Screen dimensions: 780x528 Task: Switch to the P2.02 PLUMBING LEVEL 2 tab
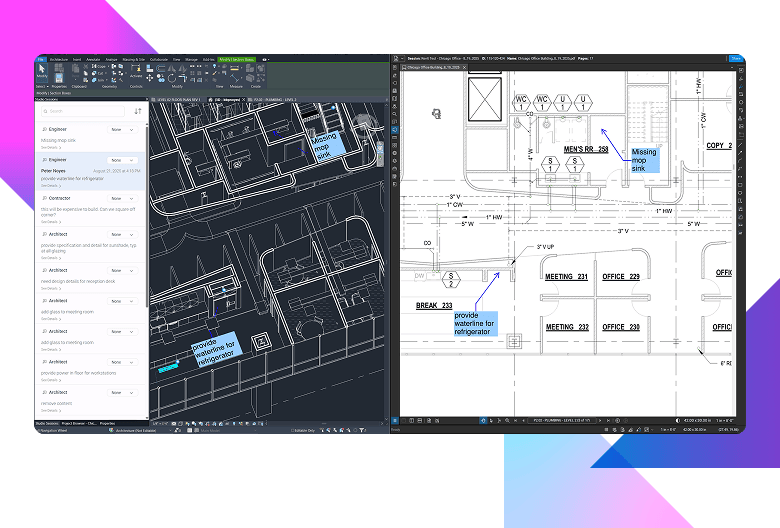pos(273,100)
